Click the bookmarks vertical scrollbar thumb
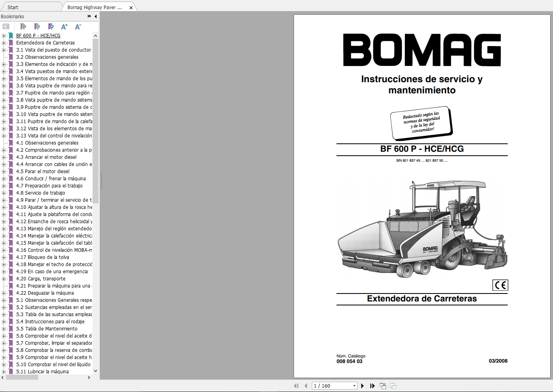The image size is (553, 392). tap(95, 121)
